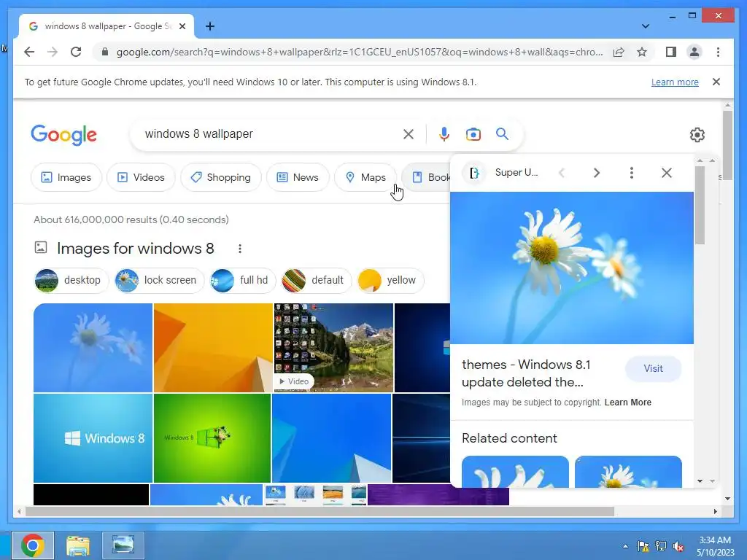Open the Windows 8 logo blue thumbnail
This screenshot has width=747, height=560.
[x=93, y=438]
